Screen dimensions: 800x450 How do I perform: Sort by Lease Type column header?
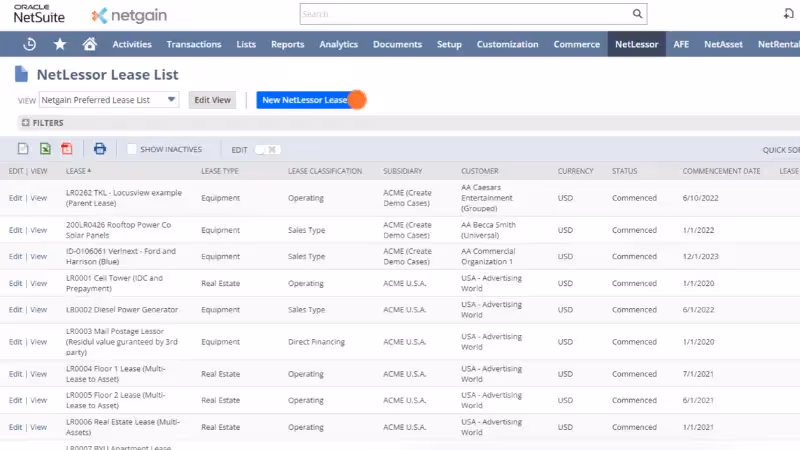pyautogui.click(x=220, y=171)
